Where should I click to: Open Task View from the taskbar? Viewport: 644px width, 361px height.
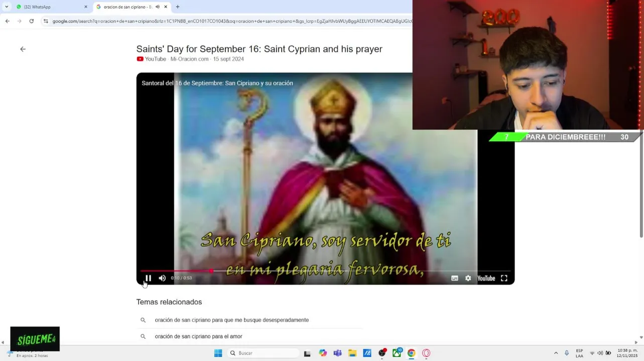(307, 353)
